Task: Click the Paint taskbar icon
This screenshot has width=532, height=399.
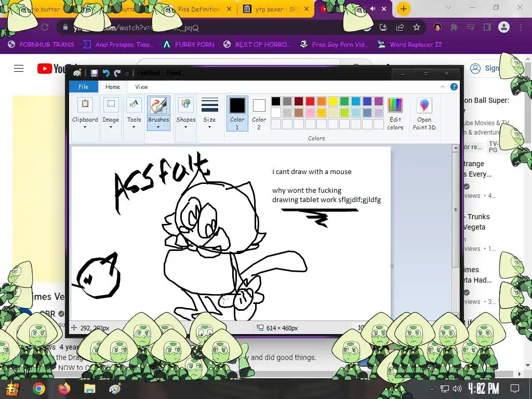Action: [x=115, y=389]
